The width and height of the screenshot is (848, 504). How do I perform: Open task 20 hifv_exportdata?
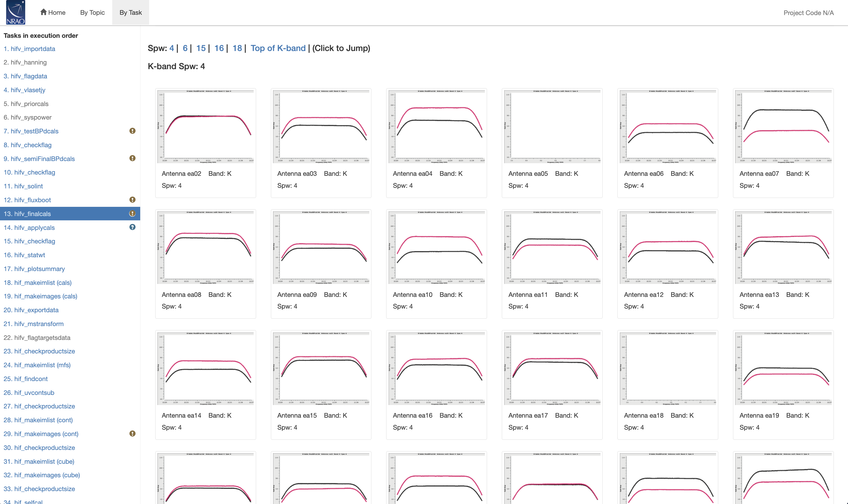(x=31, y=310)
